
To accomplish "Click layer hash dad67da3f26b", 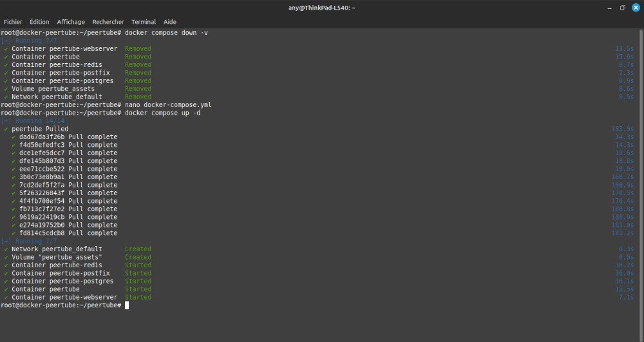I will tap(42, 137).
